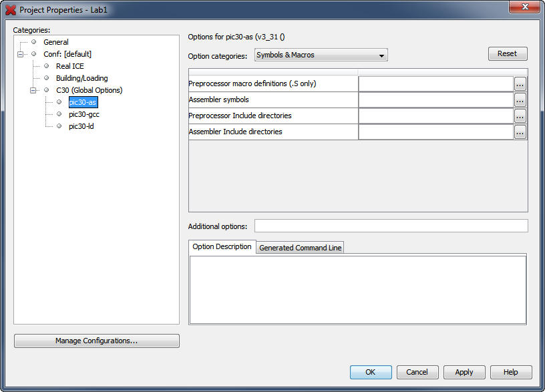This screenshot has height=392, width=545.
Task: Collapse the Conf: [default] tree node
Action: point(20,53)
